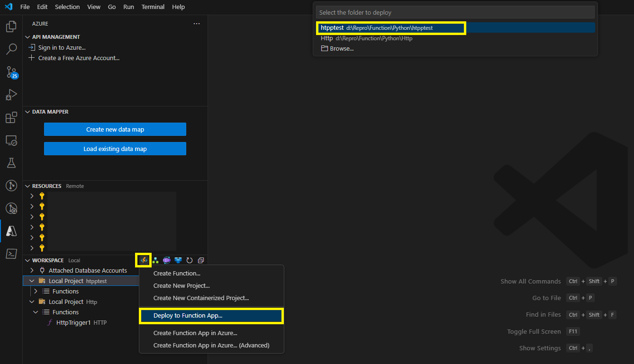
Task: Select Deploy to Function App... entry
Action: pos(211,315)
